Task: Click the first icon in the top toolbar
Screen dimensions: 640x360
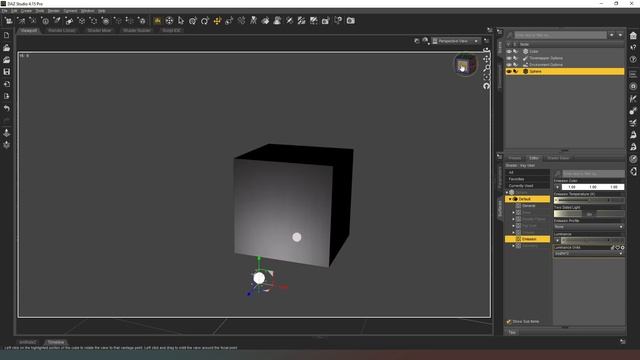Action: tap(9, 20)
